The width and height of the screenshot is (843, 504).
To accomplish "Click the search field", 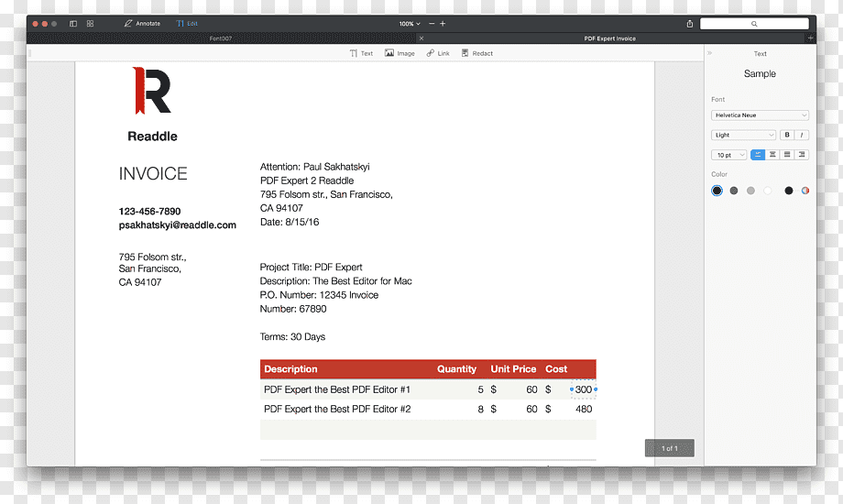I will (x=754, y=24).
